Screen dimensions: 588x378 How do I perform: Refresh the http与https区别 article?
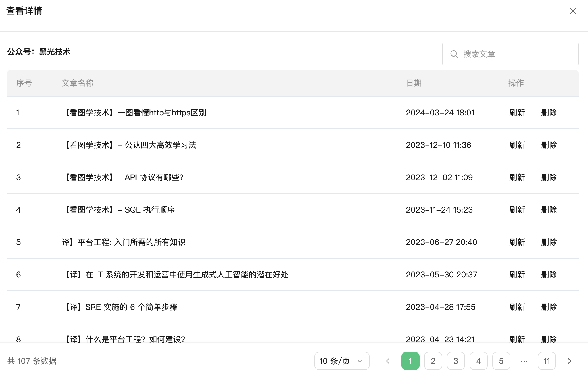pyautogui.click(x=517, y=113)
